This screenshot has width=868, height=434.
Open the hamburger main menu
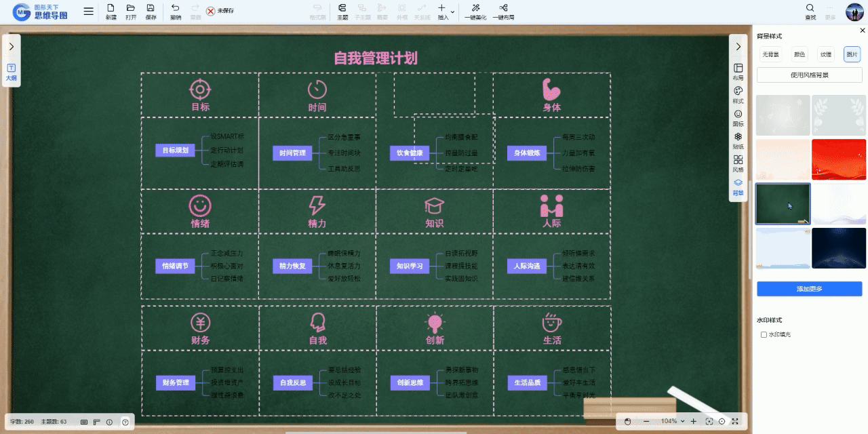pyautogui.click(x=89, y=12)
